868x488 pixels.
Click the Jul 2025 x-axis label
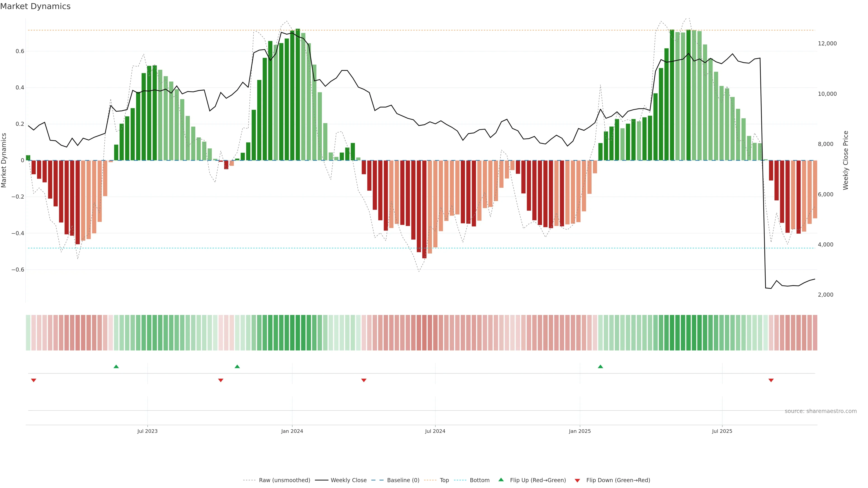point(722,431)
